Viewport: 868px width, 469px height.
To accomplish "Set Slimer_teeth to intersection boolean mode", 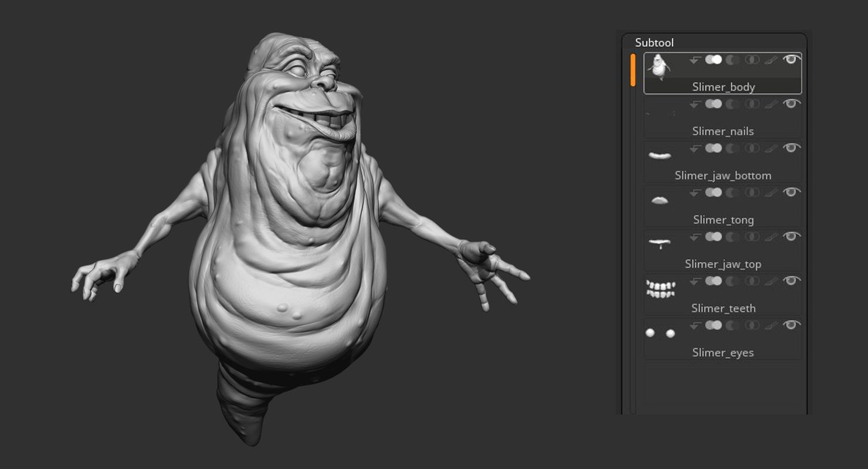I will (752, 281).
